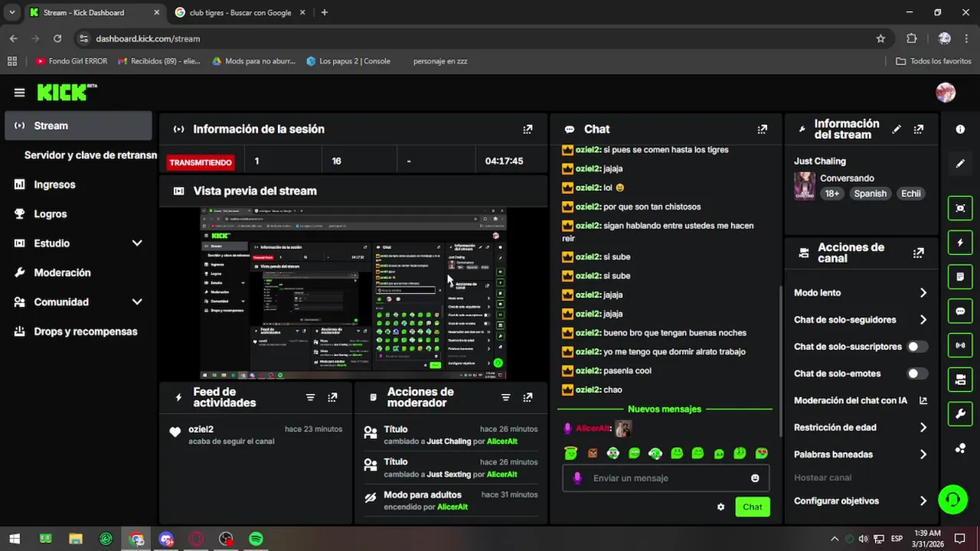980x551 pixels.
Task: Click the info icon in right sidebar
Action: click(960, 129)
